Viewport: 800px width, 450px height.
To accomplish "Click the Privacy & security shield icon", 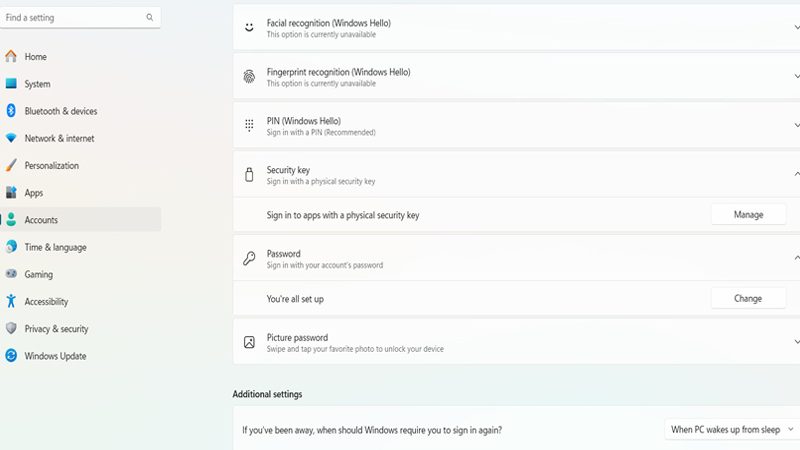I will (11, 329).
